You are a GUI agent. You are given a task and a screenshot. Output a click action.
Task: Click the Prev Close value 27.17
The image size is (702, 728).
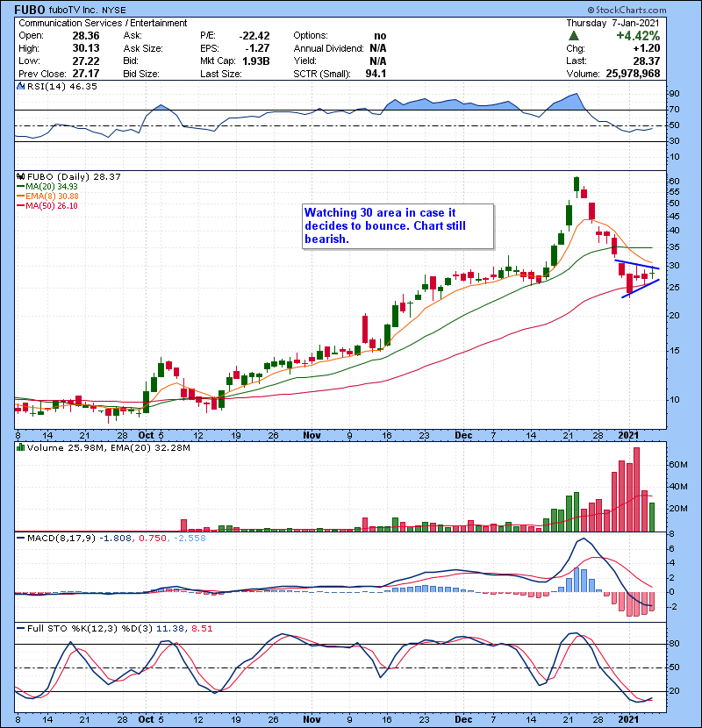tap(86, 74)
